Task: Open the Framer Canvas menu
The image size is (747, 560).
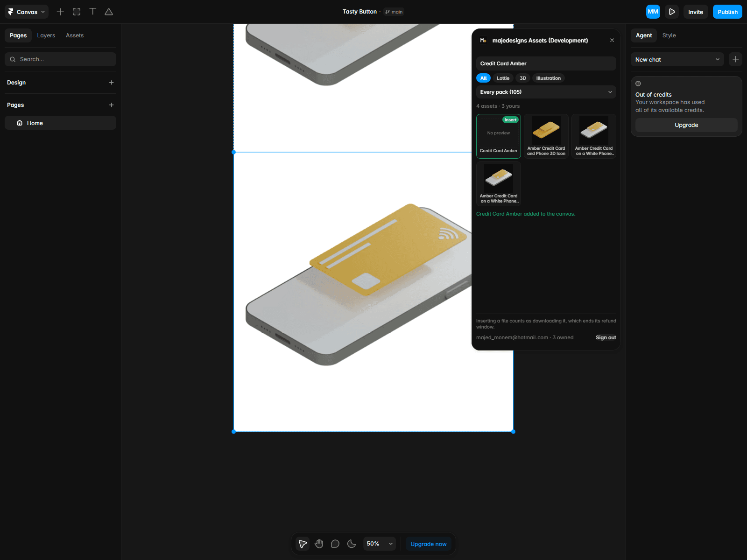Action: [x=27, y=12]
